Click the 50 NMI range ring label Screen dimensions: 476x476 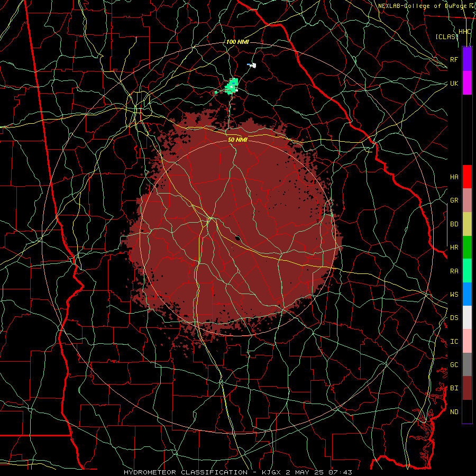(x=237, y=140)
